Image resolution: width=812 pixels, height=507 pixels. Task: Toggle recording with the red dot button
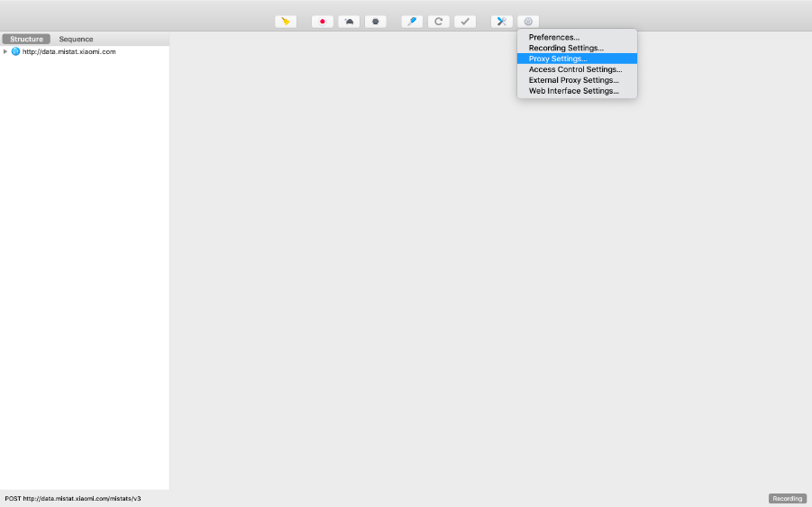(322, 22)
